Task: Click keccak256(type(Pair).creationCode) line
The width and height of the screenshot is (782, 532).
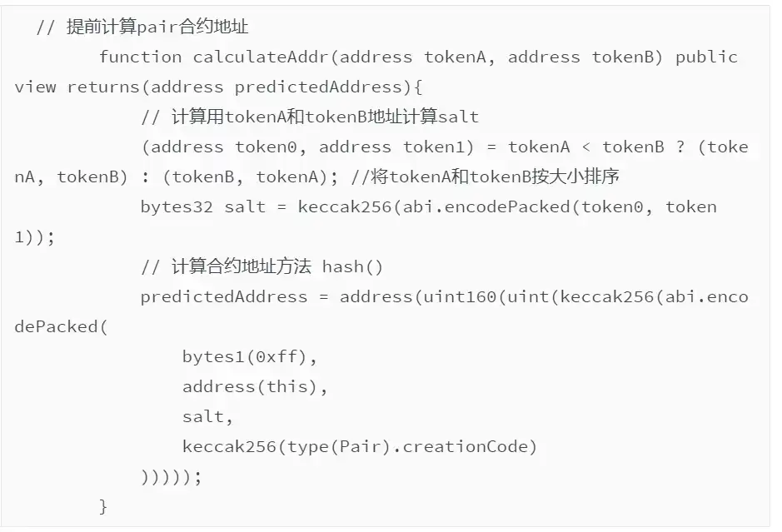Action: point(360,446)
